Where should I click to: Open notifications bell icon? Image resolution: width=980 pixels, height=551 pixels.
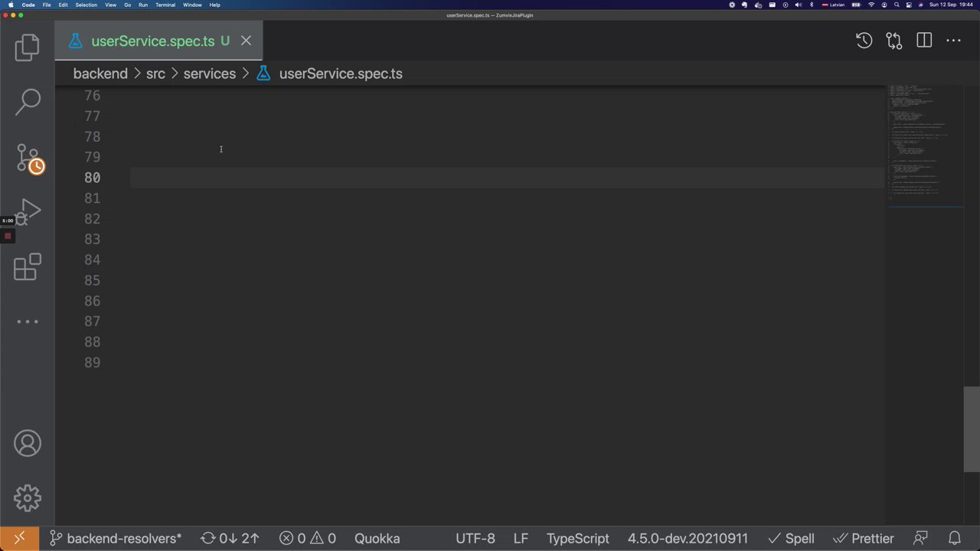[x=955, y=539]
